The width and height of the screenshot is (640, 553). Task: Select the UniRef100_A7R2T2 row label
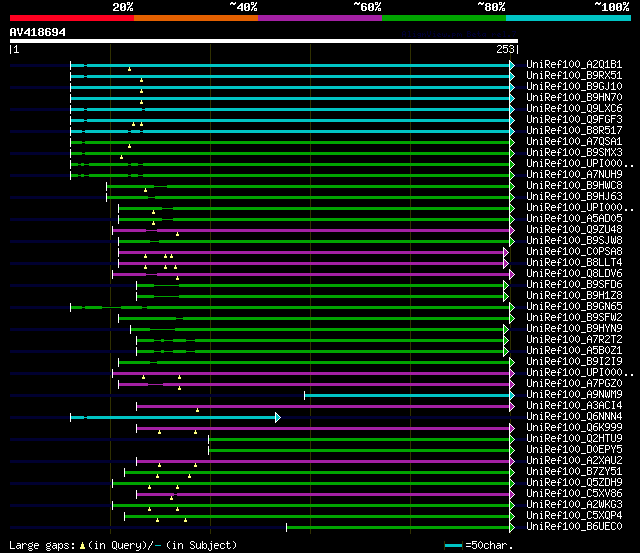pos(574,340)
